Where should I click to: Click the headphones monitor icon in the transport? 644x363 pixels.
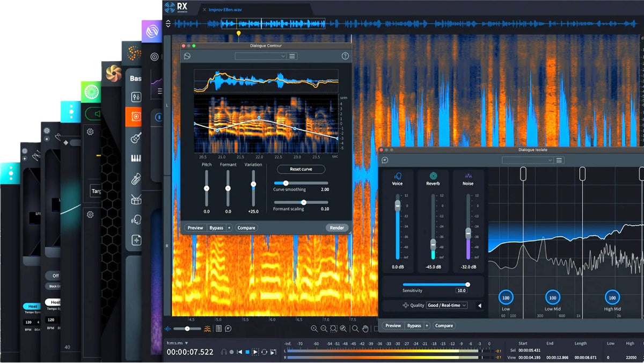224,352
